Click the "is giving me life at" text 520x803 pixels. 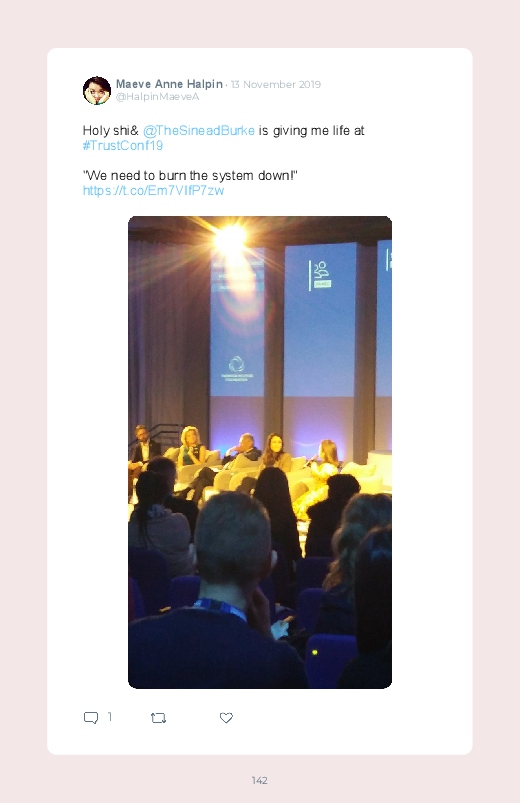(311, 131)
